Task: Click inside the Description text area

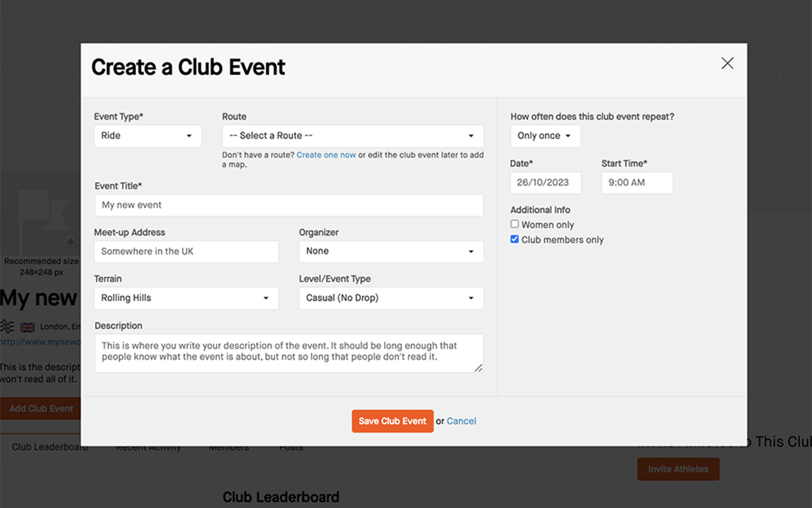Action: [289, 353]
